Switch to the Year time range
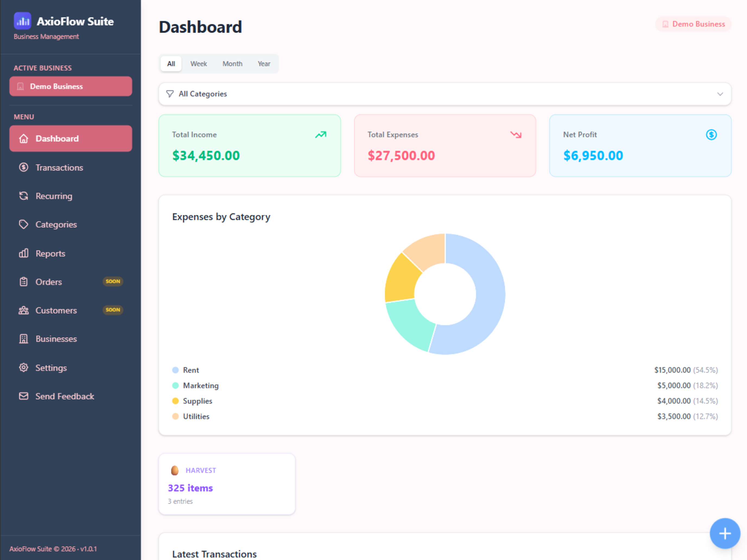The image size is (747, 560). (x=264, y=64)
